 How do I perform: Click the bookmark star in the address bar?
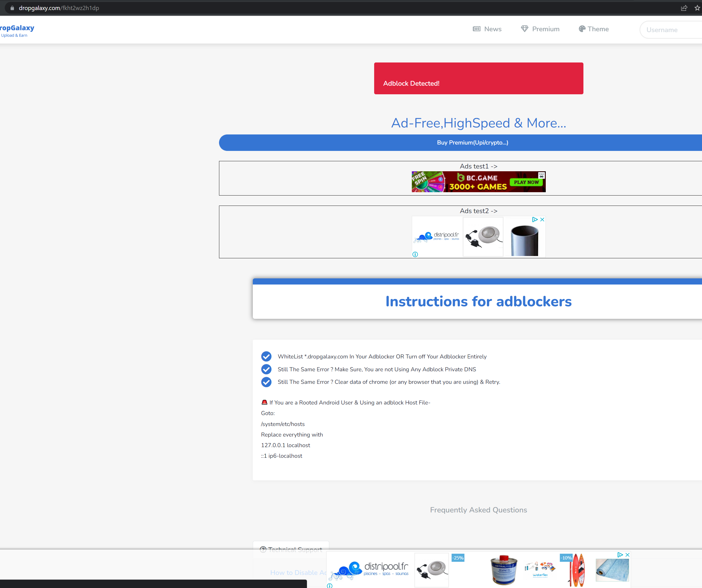point(697,8)
